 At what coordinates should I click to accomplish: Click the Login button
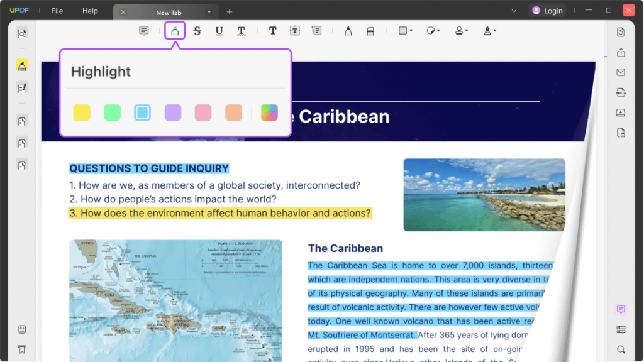click(x=547, y=10)
